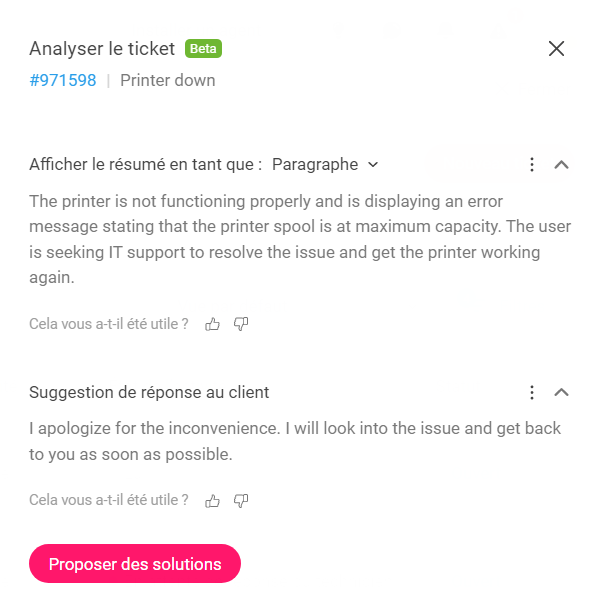The image size is (603, 609).
Task: Collapse the Suggestion de réponse au client section
Action: [561, 393]
